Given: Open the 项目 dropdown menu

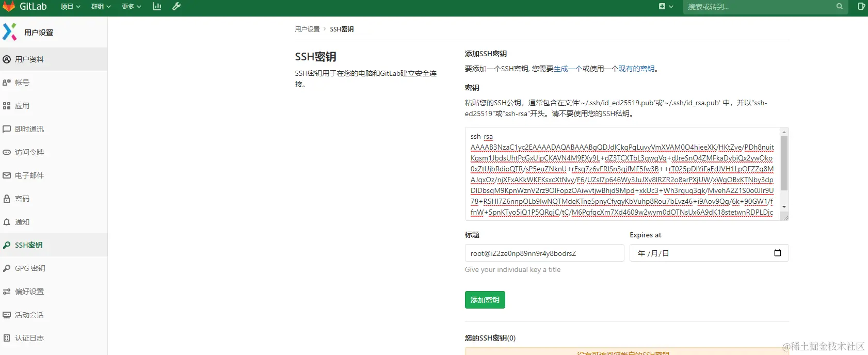Looking at the screenshot, I should coord(70,7).
